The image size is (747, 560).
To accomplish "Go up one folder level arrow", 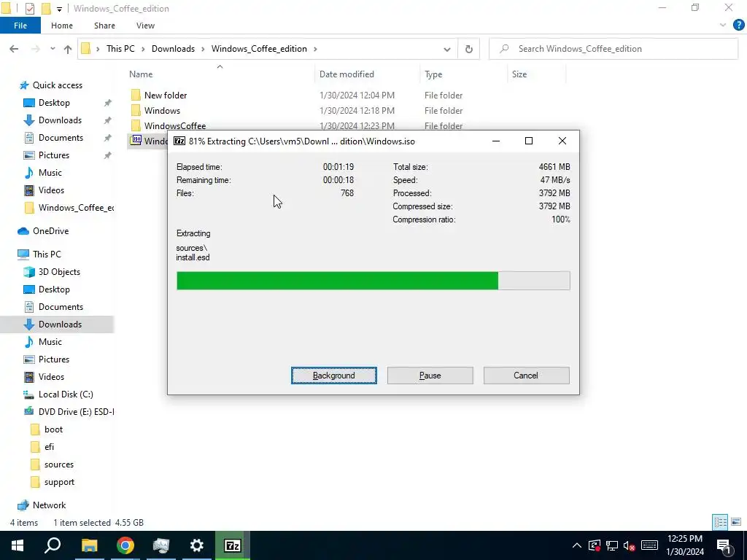I will point(68,49).
